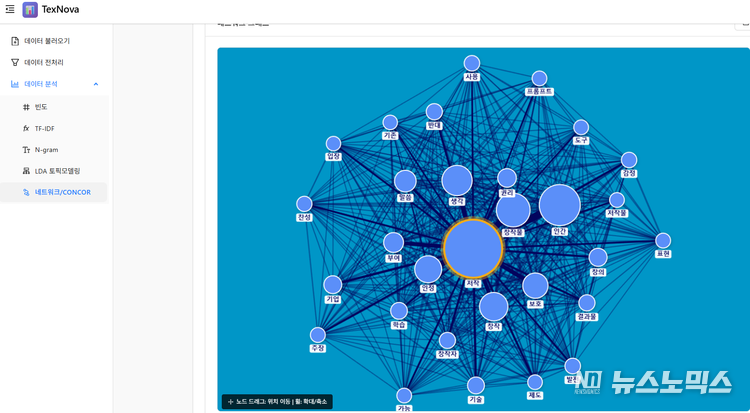Click the 사용 node at top
Screen dimensions: 750x413
[472, 63]
